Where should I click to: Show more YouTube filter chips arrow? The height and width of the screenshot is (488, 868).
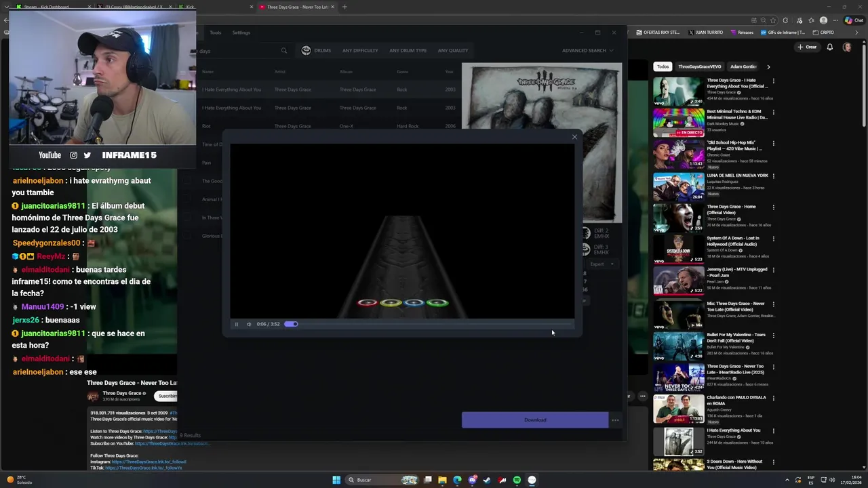768,66
